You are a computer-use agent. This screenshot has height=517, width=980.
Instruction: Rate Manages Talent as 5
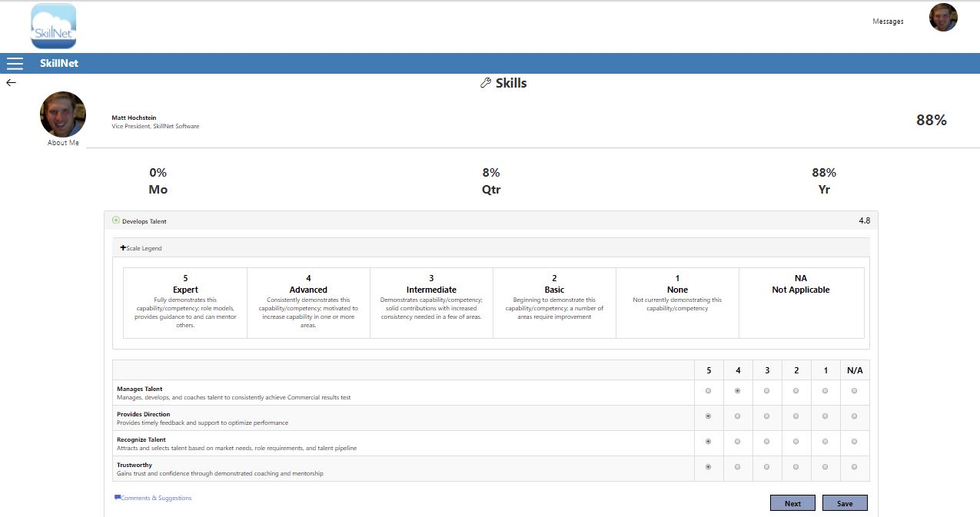click(708, 391)
